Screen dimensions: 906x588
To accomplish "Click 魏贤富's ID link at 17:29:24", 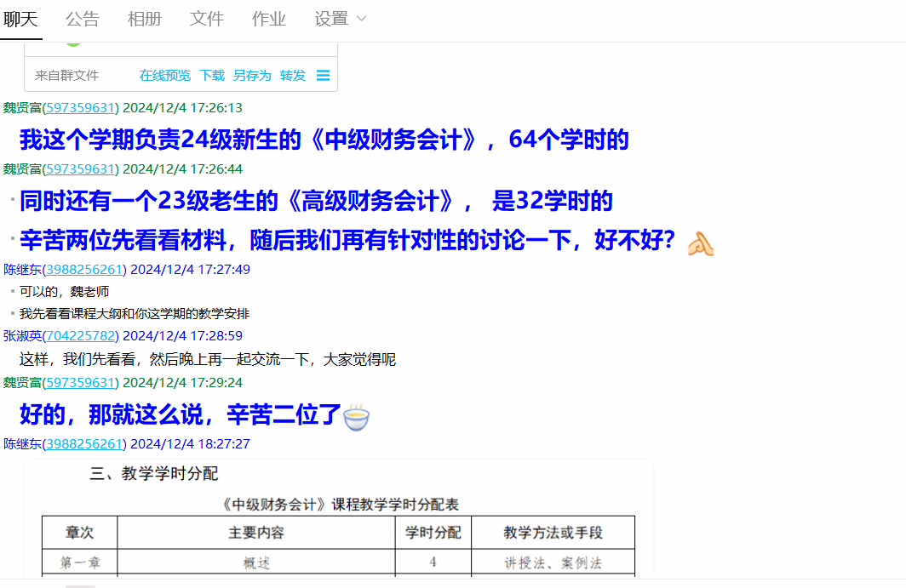I will coord(81,383).
